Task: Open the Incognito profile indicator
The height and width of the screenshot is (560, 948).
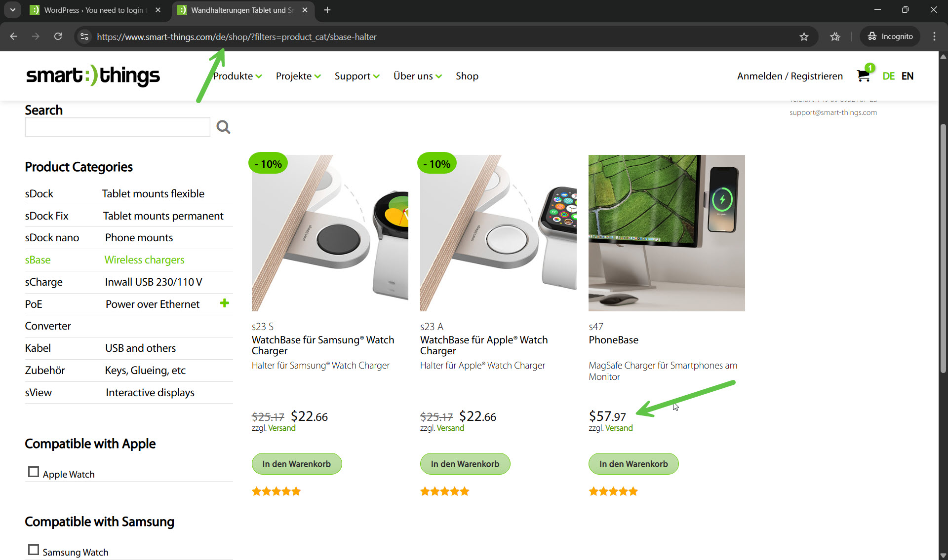Action: click(890, 37)
